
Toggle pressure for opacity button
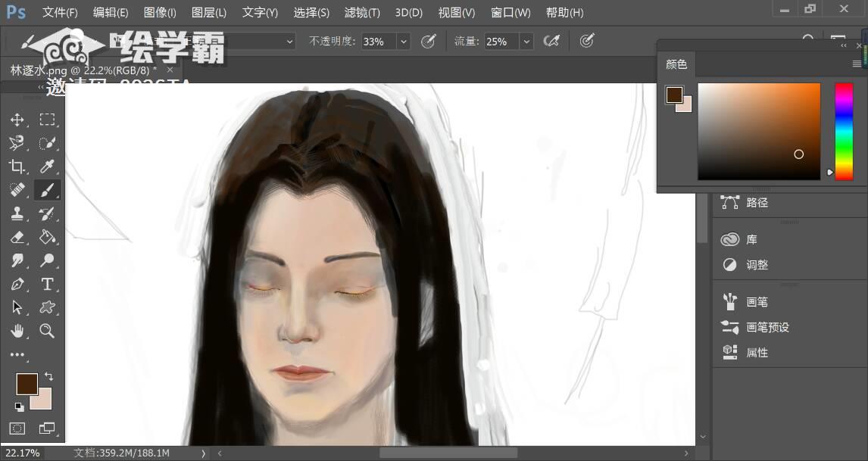click(429, 41)
